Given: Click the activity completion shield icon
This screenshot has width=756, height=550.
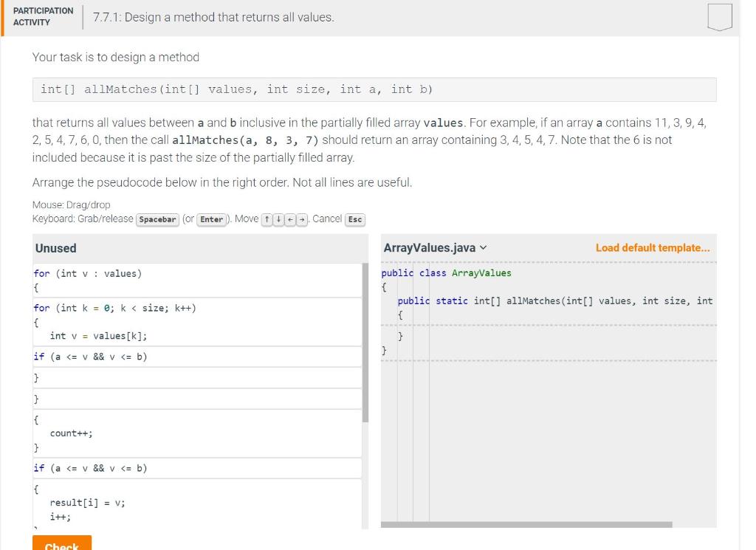Looking at the screenshot, I should pyautogui.click(x=720, y=15).
